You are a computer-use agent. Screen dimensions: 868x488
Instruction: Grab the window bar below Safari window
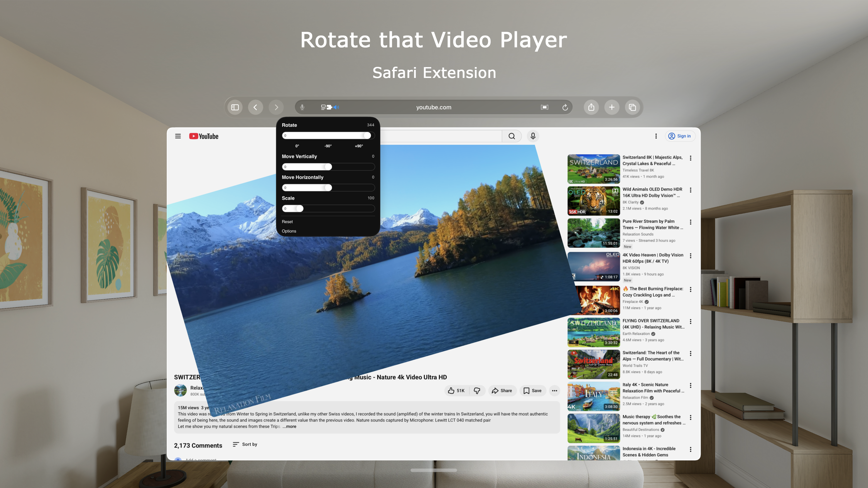coord(434,470)
